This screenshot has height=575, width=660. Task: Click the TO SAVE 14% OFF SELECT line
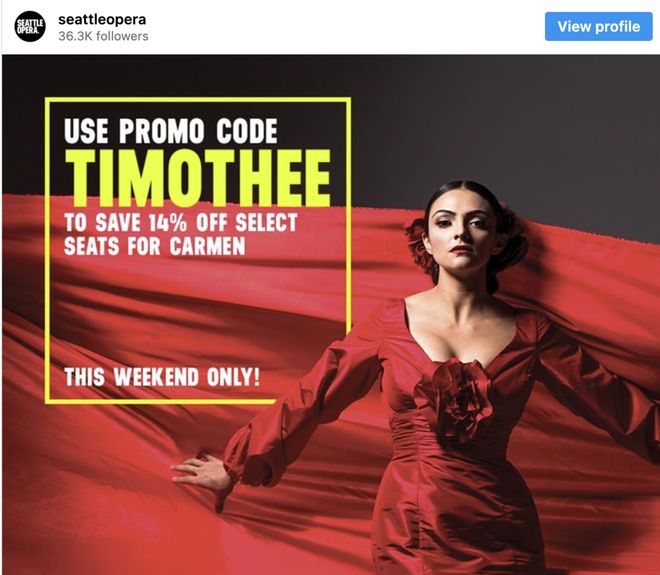tap(181, 222)
